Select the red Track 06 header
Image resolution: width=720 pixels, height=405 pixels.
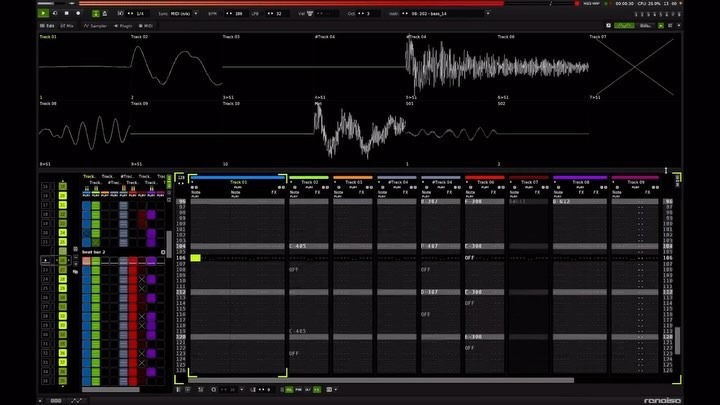point(485,182)
